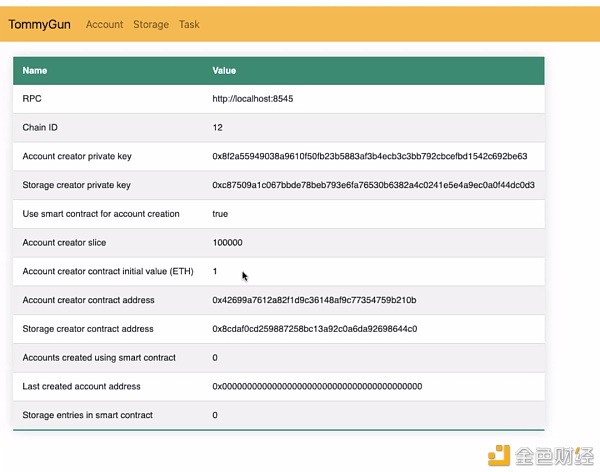Viewport: 600px width, 472px height.
Task: Open the Account nav menu item
Action: 104,24
